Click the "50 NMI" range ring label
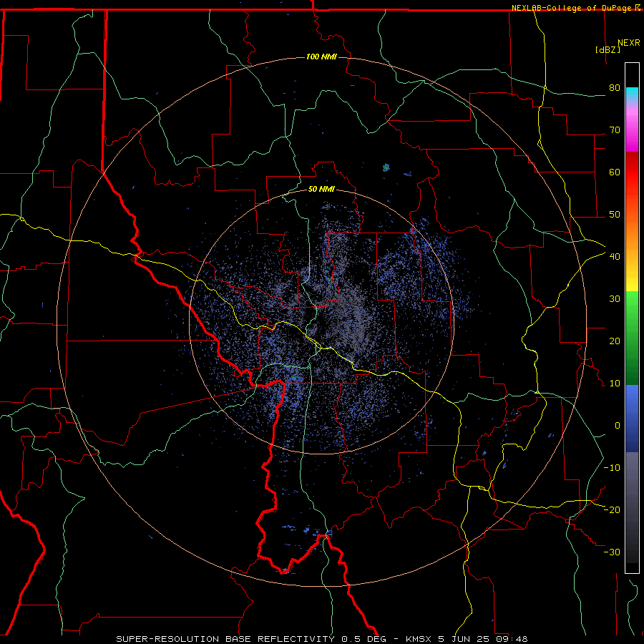Screen dimensions: 644x644 (x=321, y=189)
